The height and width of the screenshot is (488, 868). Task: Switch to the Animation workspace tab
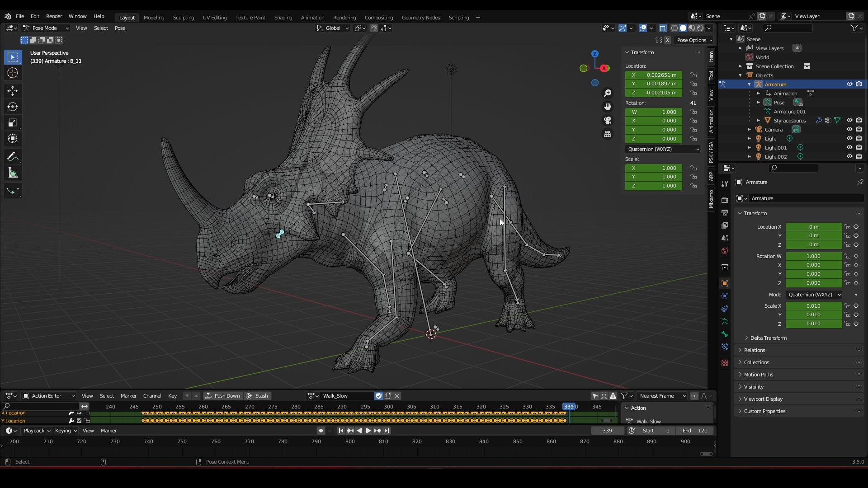[312, 18]
